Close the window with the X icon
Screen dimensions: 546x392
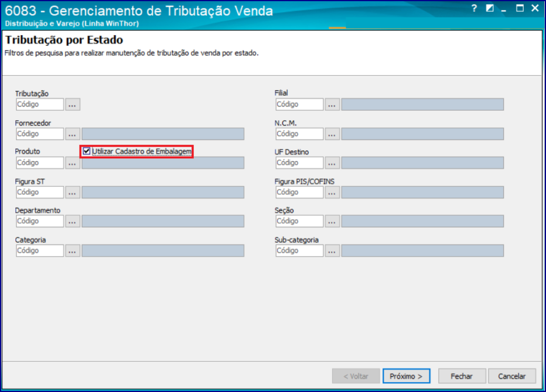[x=535, y=8]
